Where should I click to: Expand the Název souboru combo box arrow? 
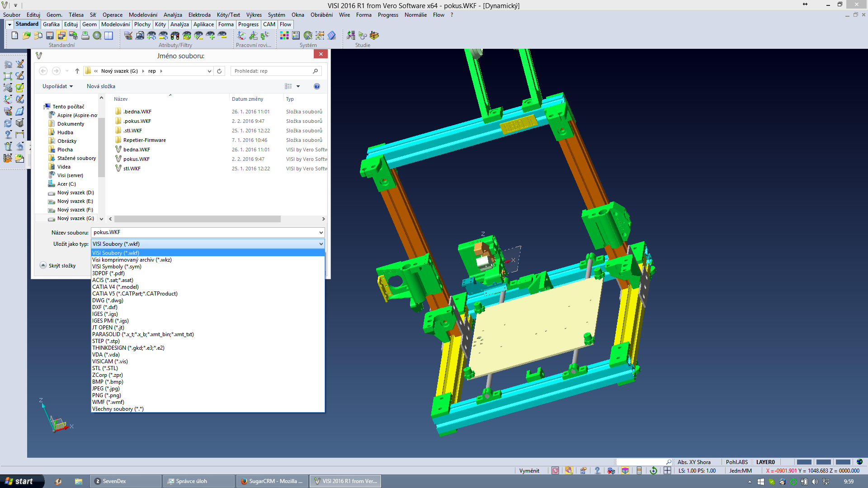pos(321,232)
